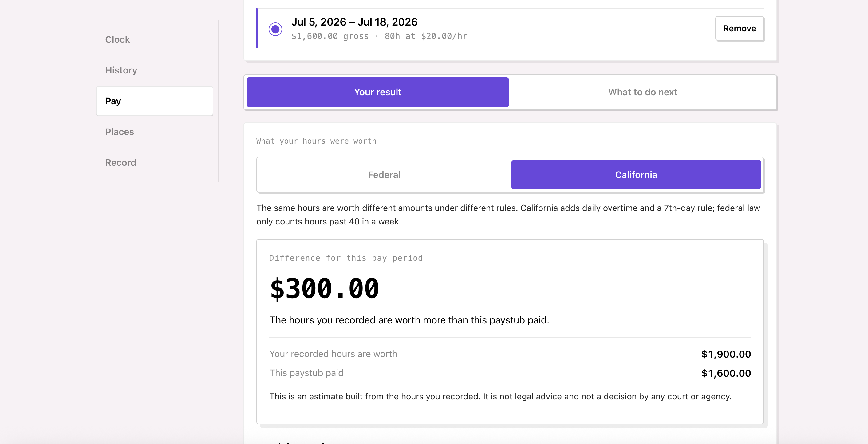This screenshot has width=868, height=444.
Task: Click the $1,900.00 recorded hours value
Action: pos(726,354)
